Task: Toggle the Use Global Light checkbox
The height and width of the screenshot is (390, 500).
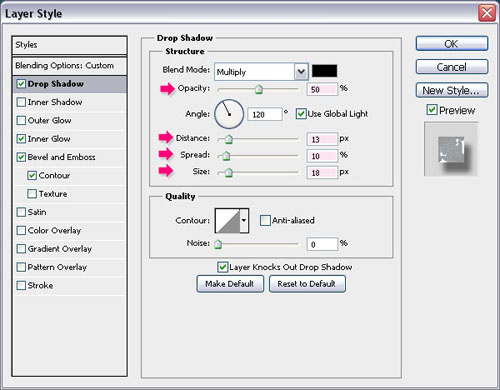Action: click(x=301, y=114)
